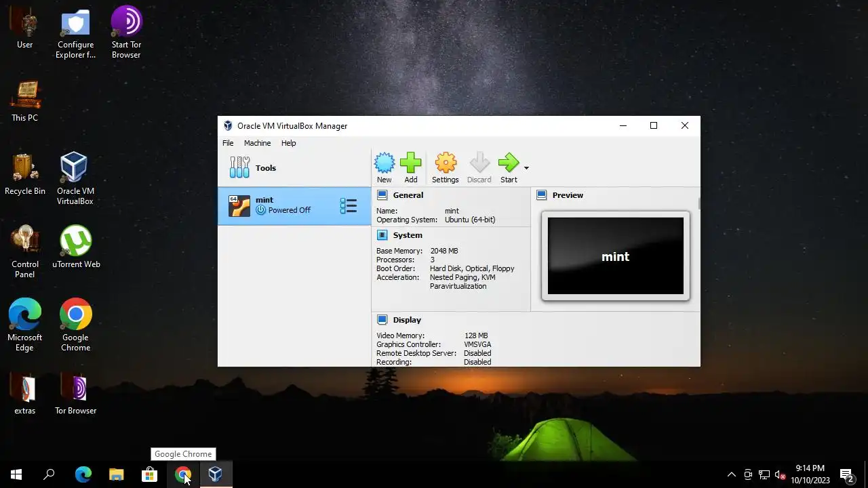Open the User desktop icon
The image size is (868, 488).
point(25,28)
